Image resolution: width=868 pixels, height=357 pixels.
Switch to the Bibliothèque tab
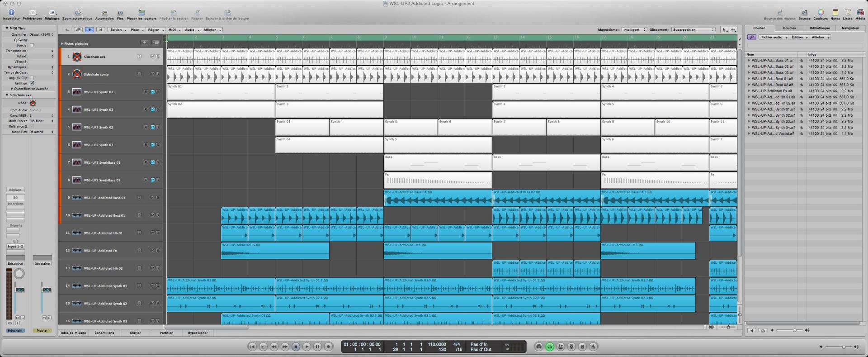coord(820,28)
